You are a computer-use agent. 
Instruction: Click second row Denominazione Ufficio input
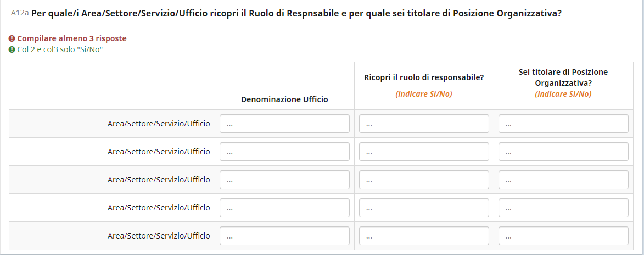[x=284, y=152]
